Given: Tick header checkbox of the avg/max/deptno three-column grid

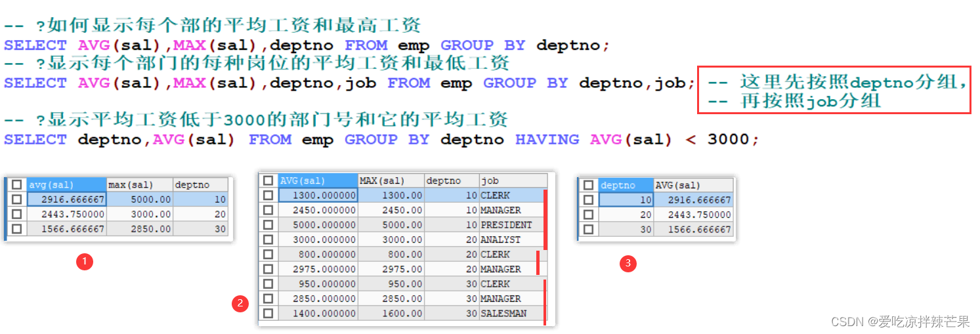Looking at the screenshot, I should tap(17, 185).
